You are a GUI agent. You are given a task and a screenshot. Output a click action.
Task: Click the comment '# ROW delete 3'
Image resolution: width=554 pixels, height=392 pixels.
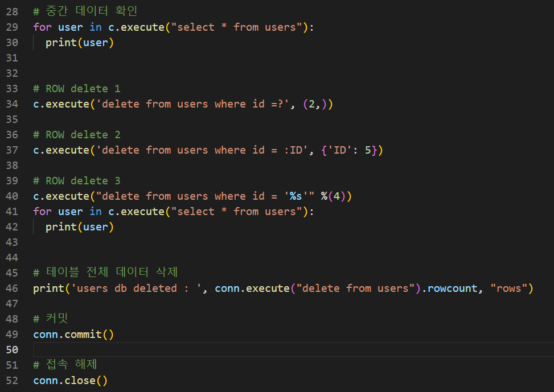point(77,181)
